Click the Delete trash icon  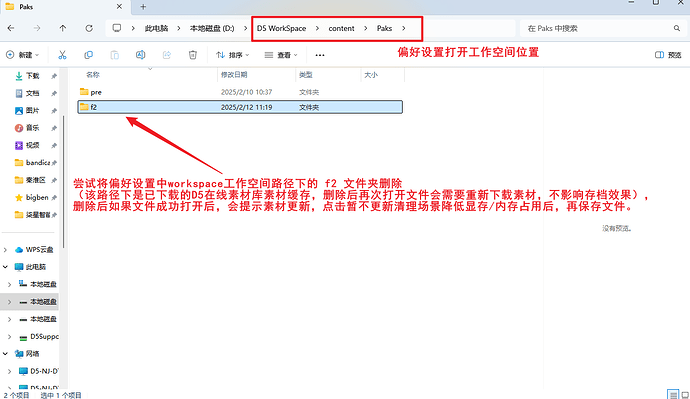tap(192, 55)
